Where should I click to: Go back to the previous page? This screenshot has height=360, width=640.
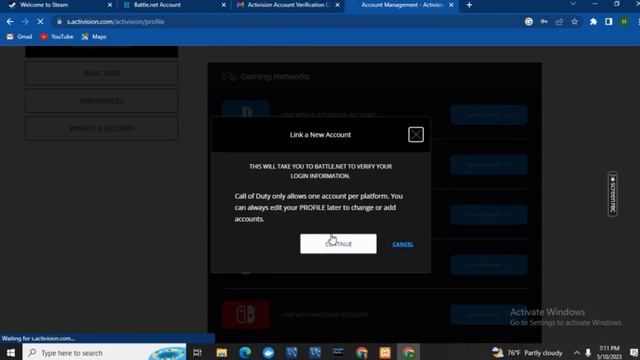click(x=10, y=22)
